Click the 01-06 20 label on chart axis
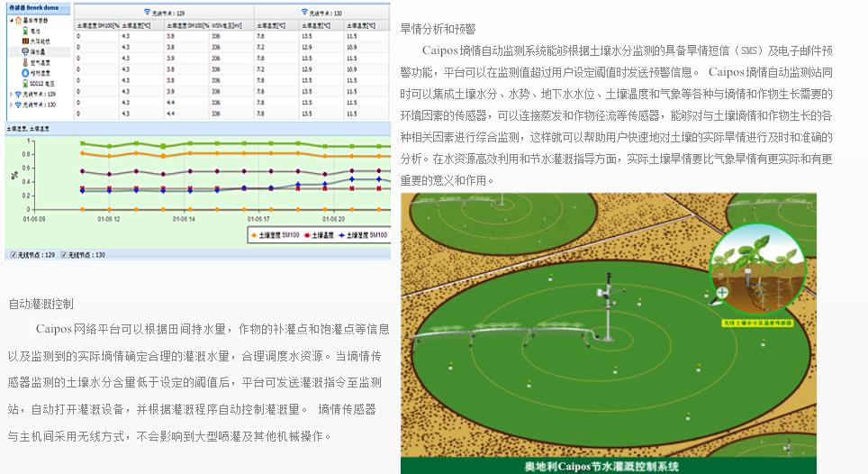 [334, 219]
